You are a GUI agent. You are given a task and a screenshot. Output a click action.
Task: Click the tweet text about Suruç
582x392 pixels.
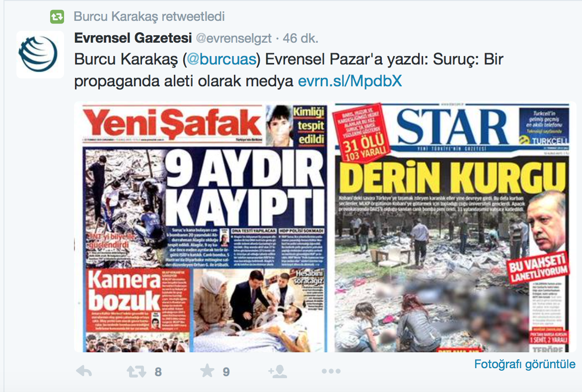tap(289, 70)
